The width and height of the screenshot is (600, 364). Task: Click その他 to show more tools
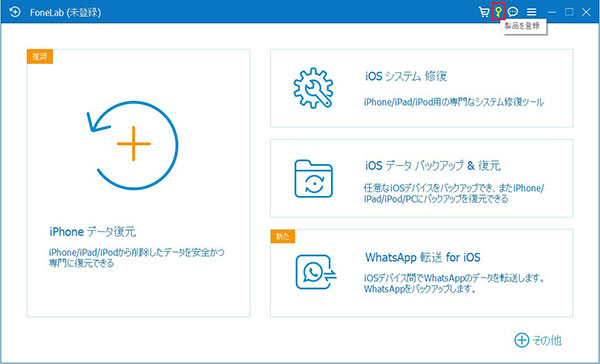pyautogui.click(x=547, y=340)
